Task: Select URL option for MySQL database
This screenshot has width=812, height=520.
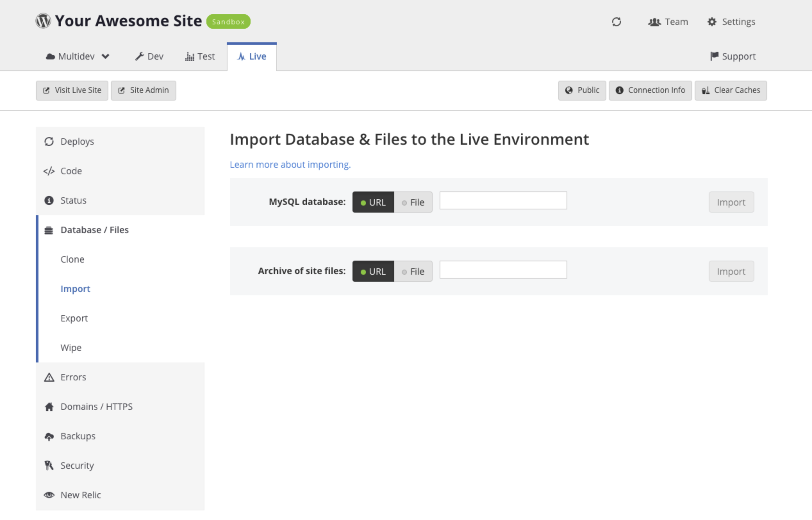Action: [x=373, y=202]
